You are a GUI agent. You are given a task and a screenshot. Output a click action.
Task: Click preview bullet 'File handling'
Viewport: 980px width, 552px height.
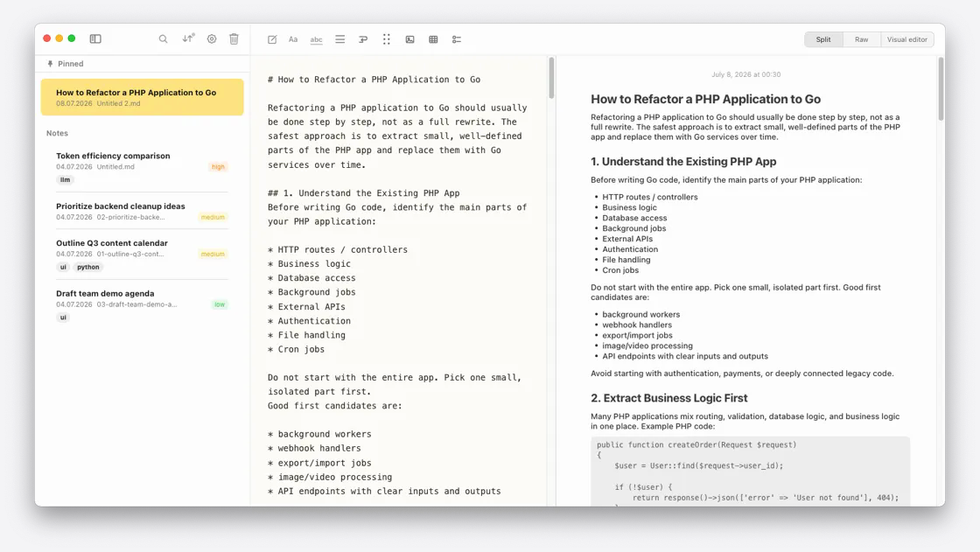[626, 260]
